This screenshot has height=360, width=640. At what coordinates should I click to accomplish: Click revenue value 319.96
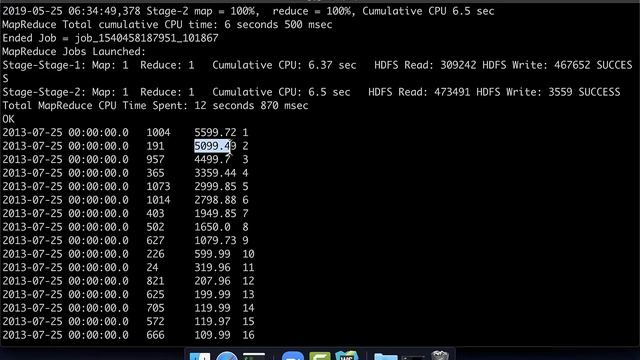212,267
